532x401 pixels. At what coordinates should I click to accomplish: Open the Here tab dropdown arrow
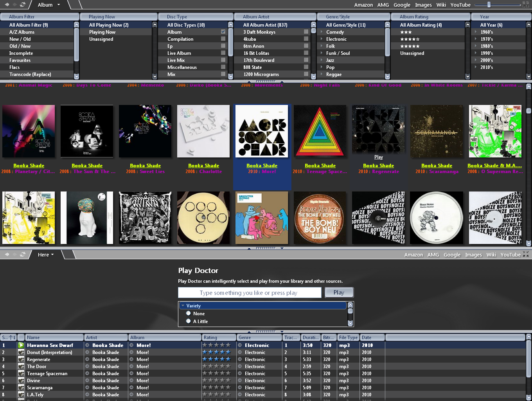tap(52, 255)
